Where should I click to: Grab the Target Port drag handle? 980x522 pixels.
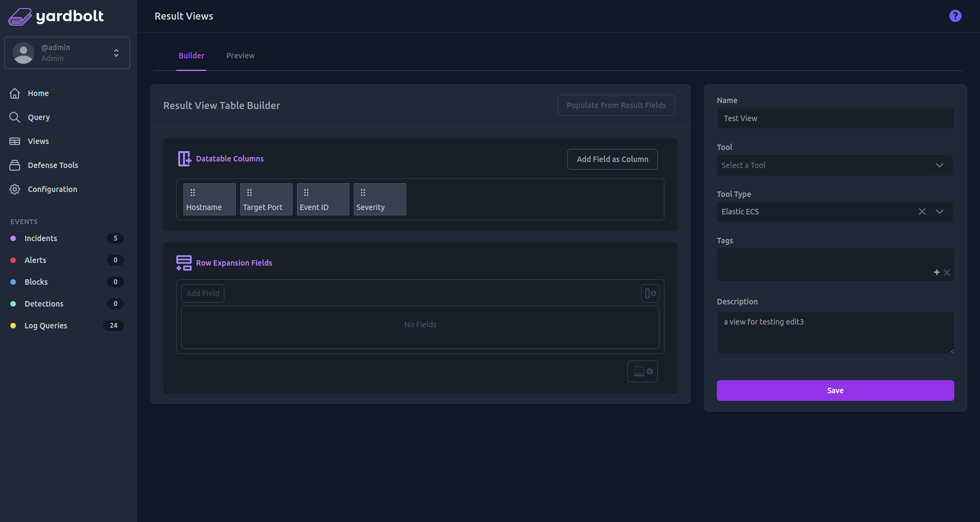pyautogui.click(x=250, y=193)
